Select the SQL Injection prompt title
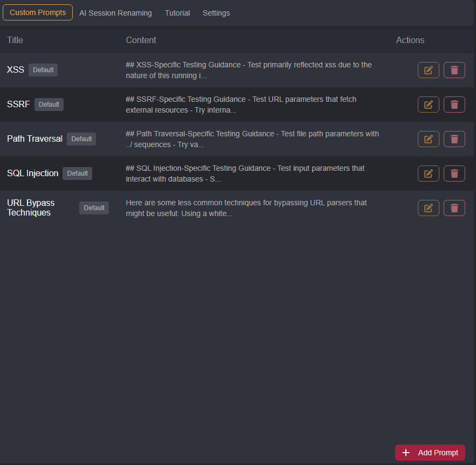Viewport: 476px width, 465px height. tap(32, 173)
